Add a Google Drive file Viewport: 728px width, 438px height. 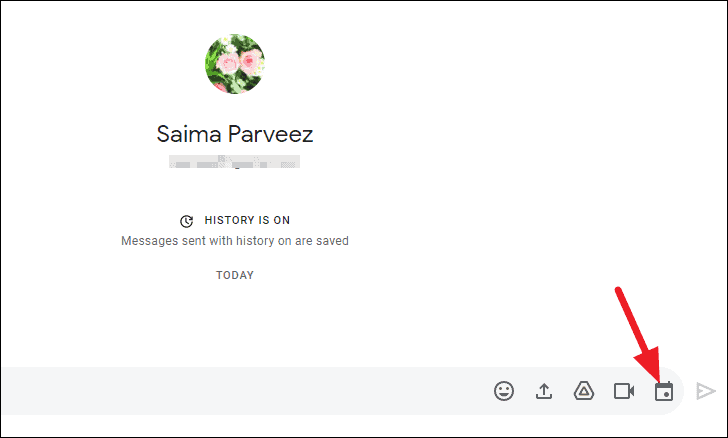coord(584,391)
